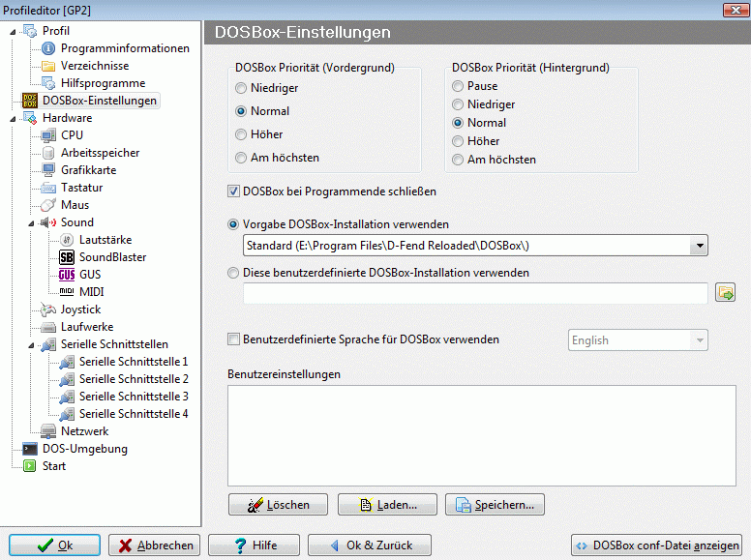Viewport: 751px width, 560px height.
Task: Choose Diese benutzerdefinierte DOSBox-Installation verwenden
Action: click(233, 273)
